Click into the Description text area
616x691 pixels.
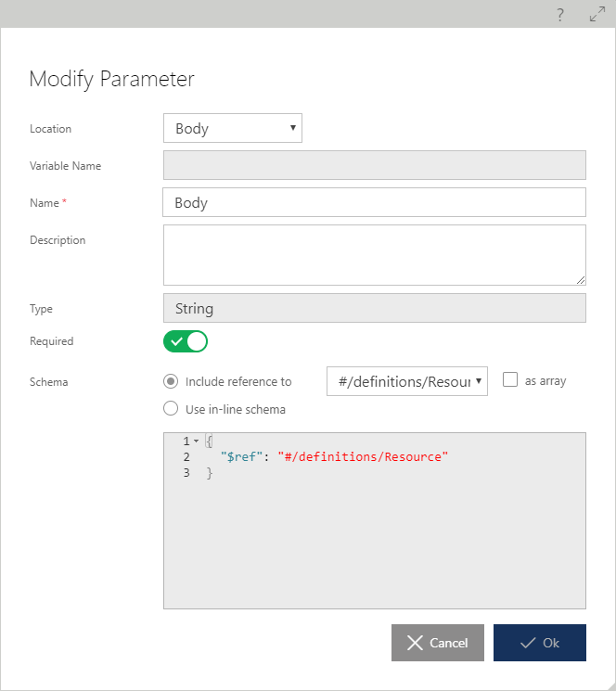coord(375,255)
